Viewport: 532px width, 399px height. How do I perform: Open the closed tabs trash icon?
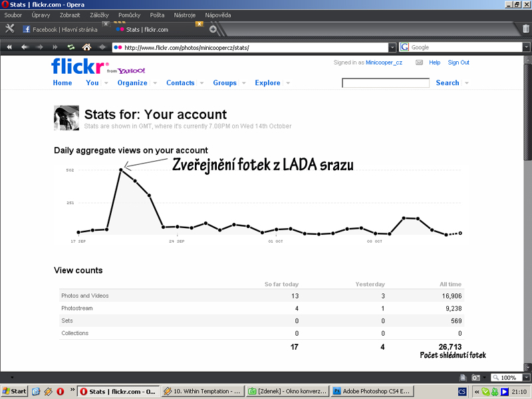526,29
